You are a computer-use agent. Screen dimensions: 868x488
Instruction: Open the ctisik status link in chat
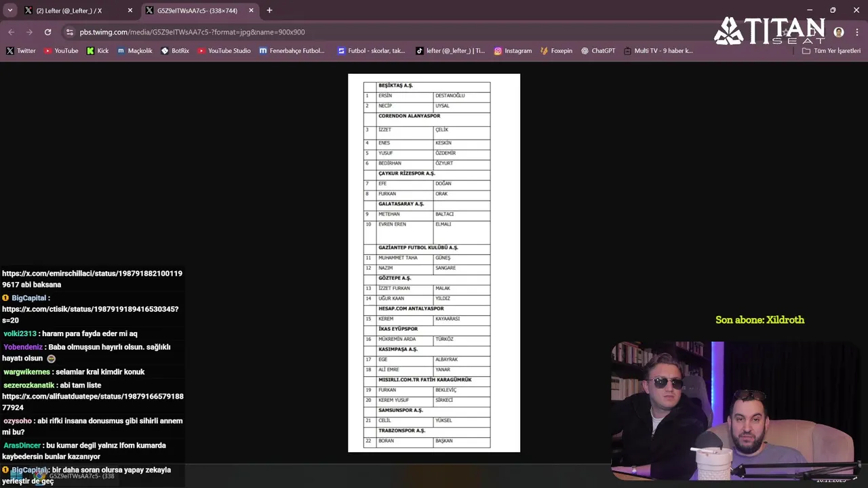90,314
